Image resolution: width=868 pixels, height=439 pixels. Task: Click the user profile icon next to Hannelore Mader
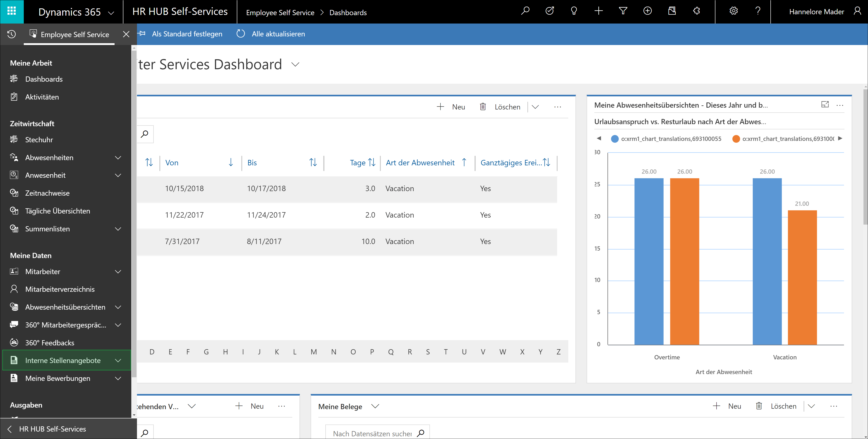pos(857,11)
